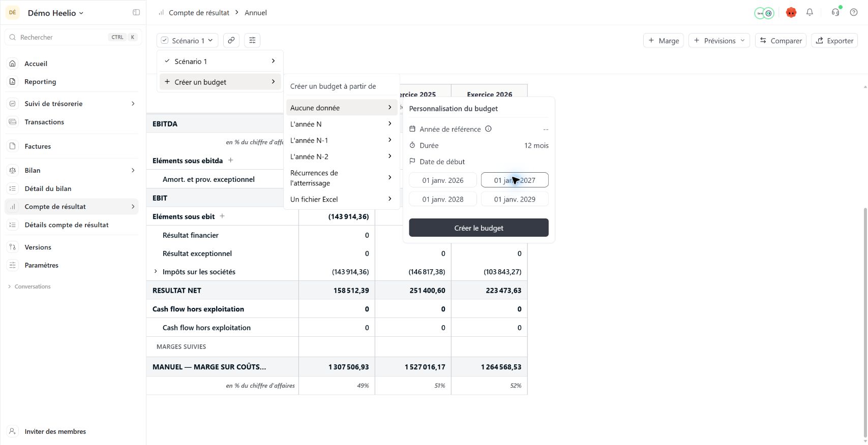This screenshot has height=445, width=868.
Task: Add item next to Eléments sous ebit
Action: click(222, 216)
